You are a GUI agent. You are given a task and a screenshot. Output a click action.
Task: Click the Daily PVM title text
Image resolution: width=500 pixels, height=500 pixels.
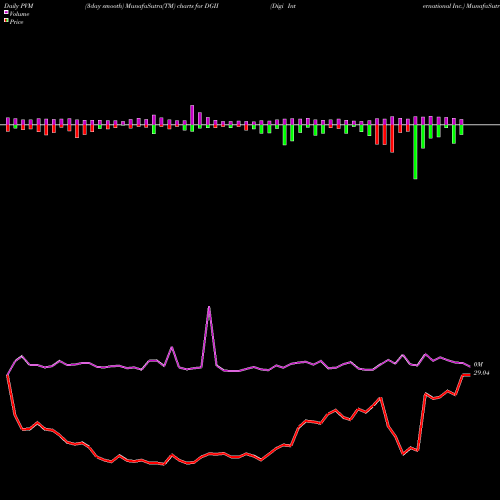pos(19,6)
